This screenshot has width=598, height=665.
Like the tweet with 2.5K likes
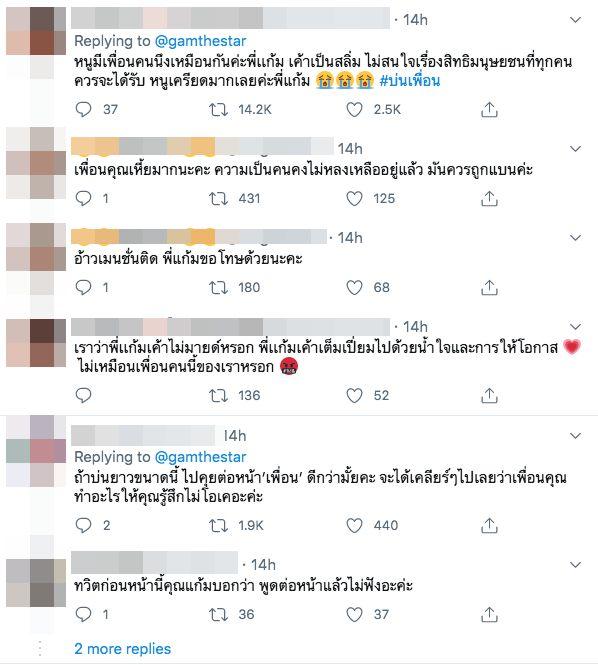coord(354,110)
